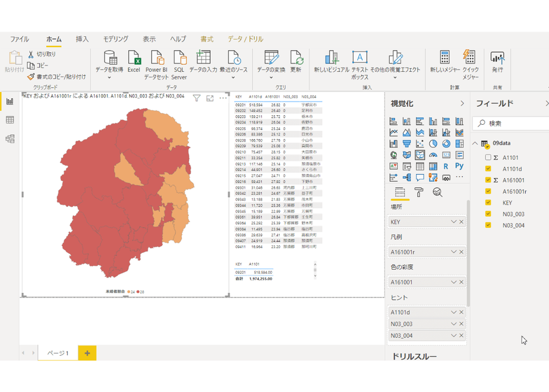
Task: Select the line chart visualization
Action: (393, 132)
